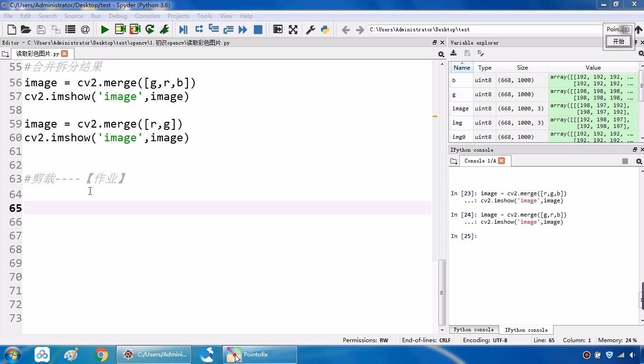Screen dimensions: 644x364
Task: Open the Consoles menu
Action: pos(147,16)
